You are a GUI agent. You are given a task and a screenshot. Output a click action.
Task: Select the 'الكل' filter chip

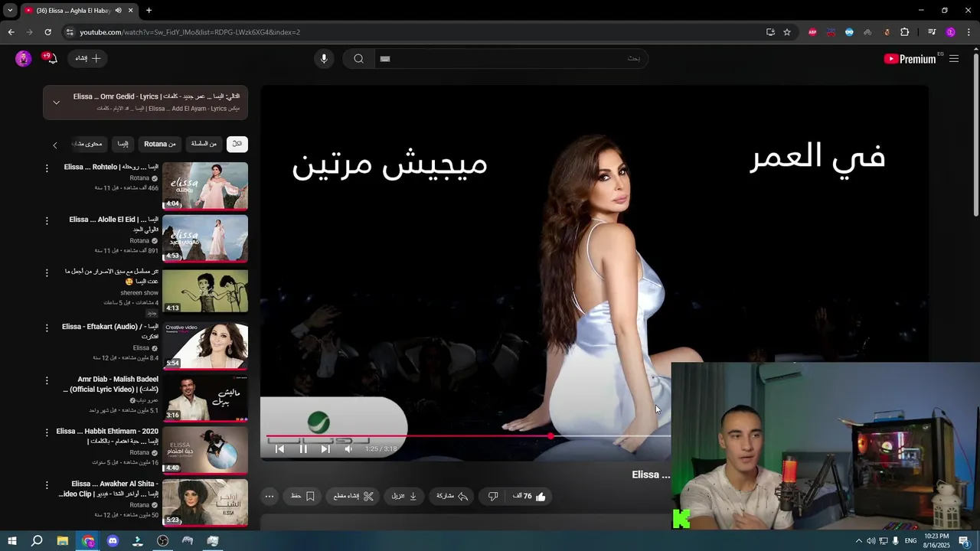coord(237,144)
